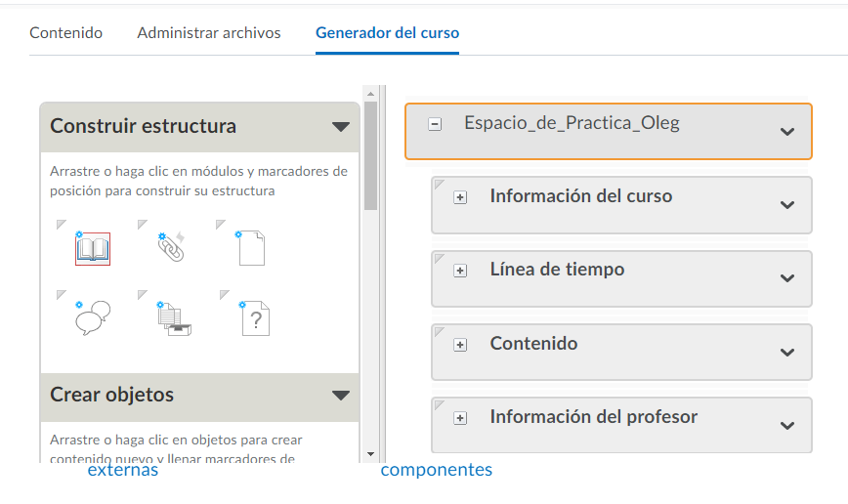Expand Información del profesor plus box
Viewport: 848px width, 504px height.
click(x=460, y=418)
